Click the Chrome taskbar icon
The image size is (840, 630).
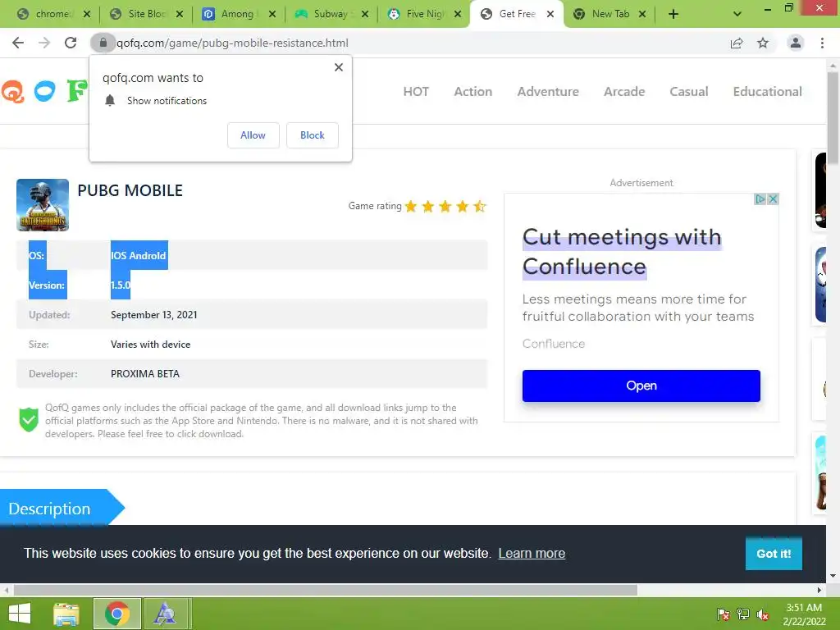pos(116,614)
